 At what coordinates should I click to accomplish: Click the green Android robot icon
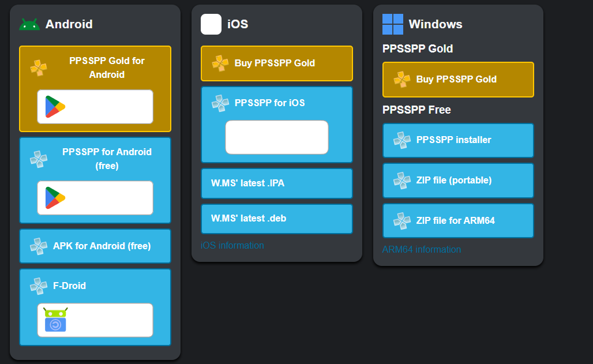[x=29, y=24]
